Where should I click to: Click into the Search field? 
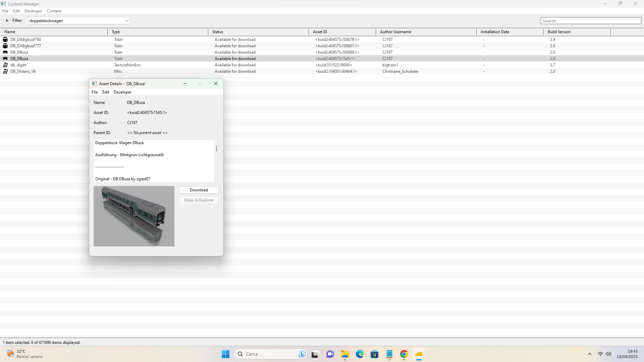pos(591,21)
